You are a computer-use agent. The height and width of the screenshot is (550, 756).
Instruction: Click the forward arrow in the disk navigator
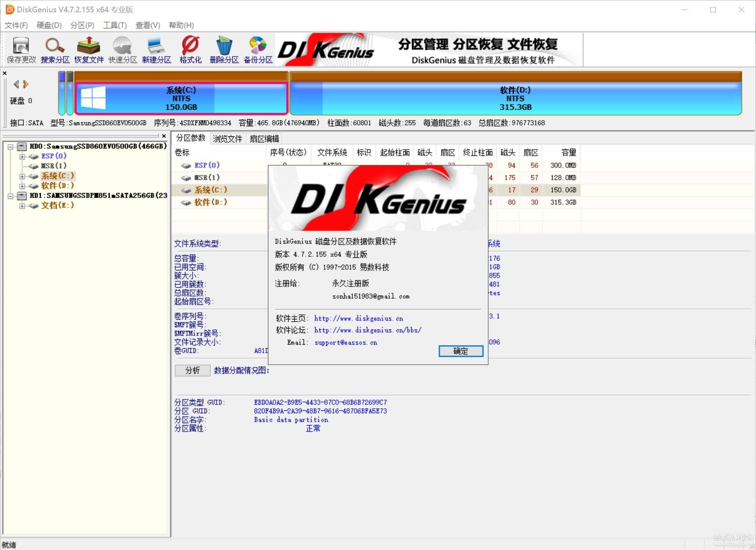tap(25, 84)
